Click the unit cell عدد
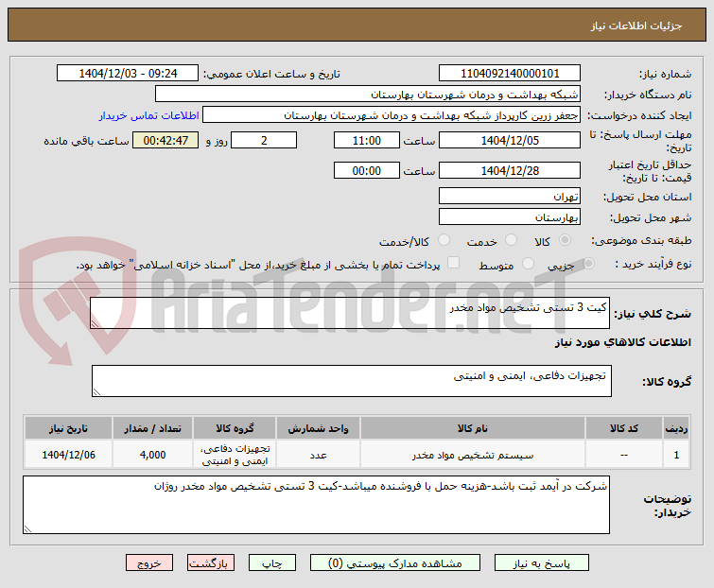Image resolution: width=714 pixels, height=588 pixels. 318,455
